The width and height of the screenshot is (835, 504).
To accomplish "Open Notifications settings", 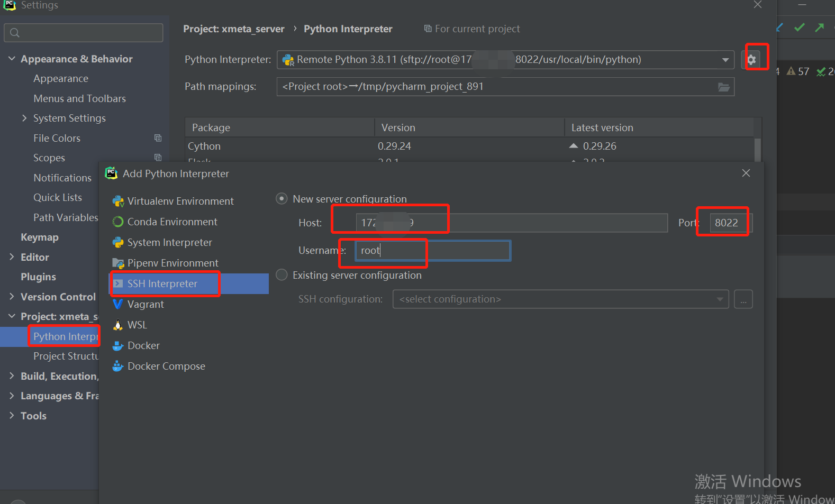I will 62,178.
